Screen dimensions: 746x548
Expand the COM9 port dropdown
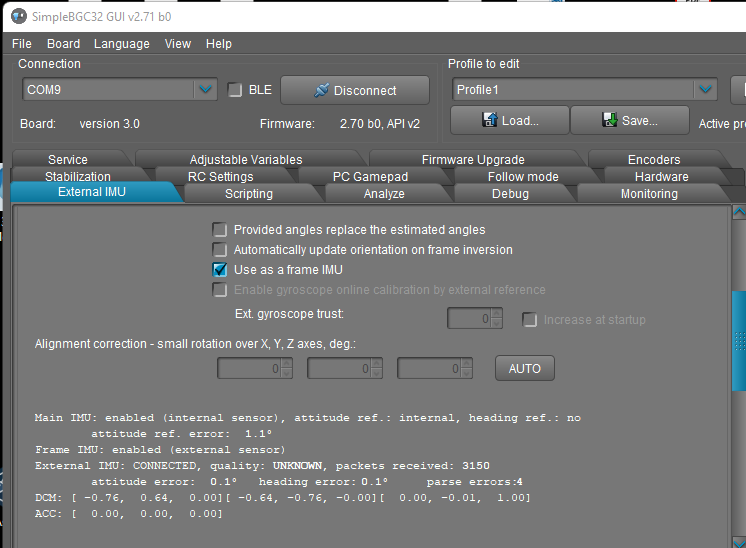[206, 89]
